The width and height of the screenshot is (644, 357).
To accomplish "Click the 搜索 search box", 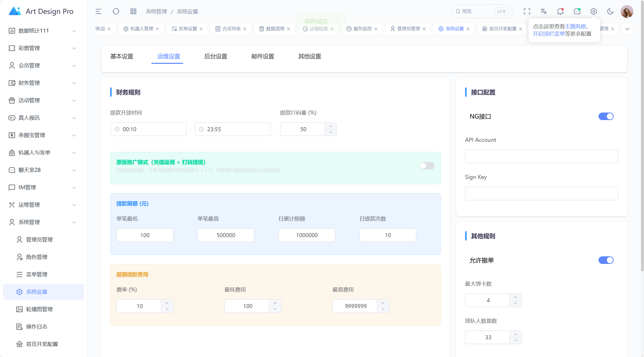I will point(482,11).
